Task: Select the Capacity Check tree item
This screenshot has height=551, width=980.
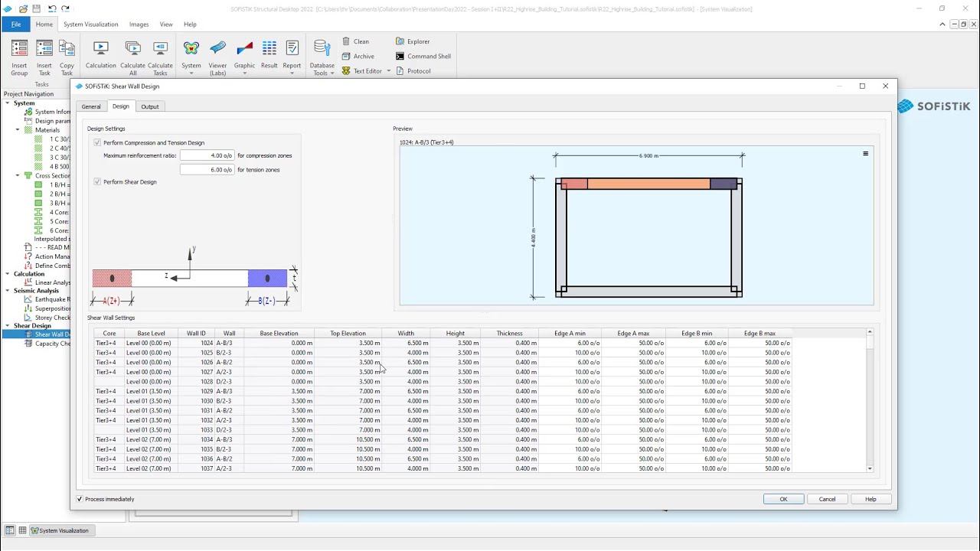Action: (52, 344)
